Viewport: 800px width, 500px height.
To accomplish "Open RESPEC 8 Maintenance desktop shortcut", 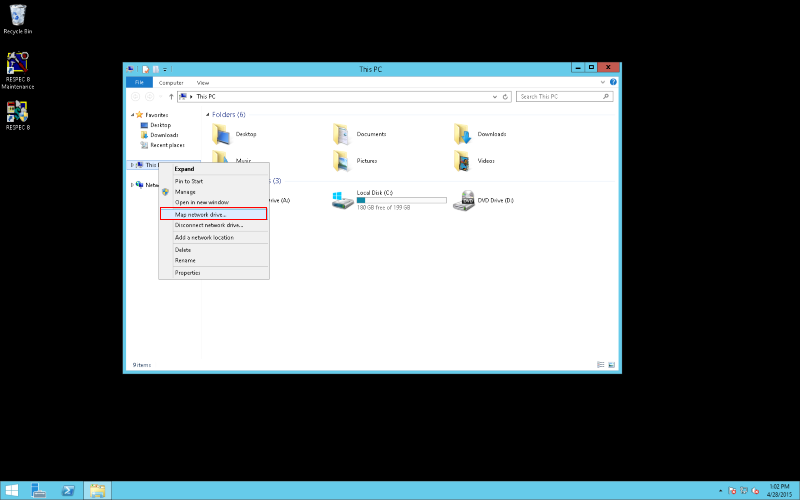I will click(17, 63).
